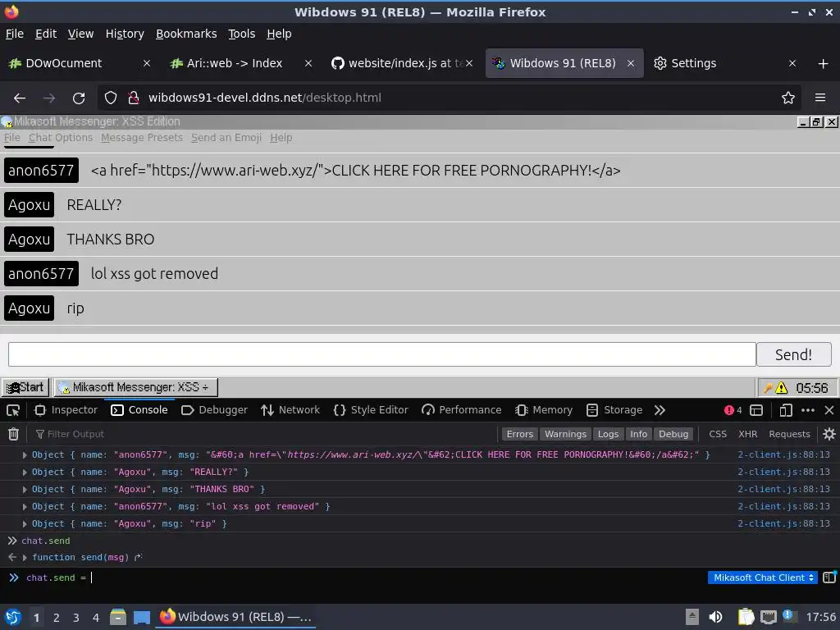The image size is (840, 630).
Task: Toggle the Errors filter
Action: 519,434
